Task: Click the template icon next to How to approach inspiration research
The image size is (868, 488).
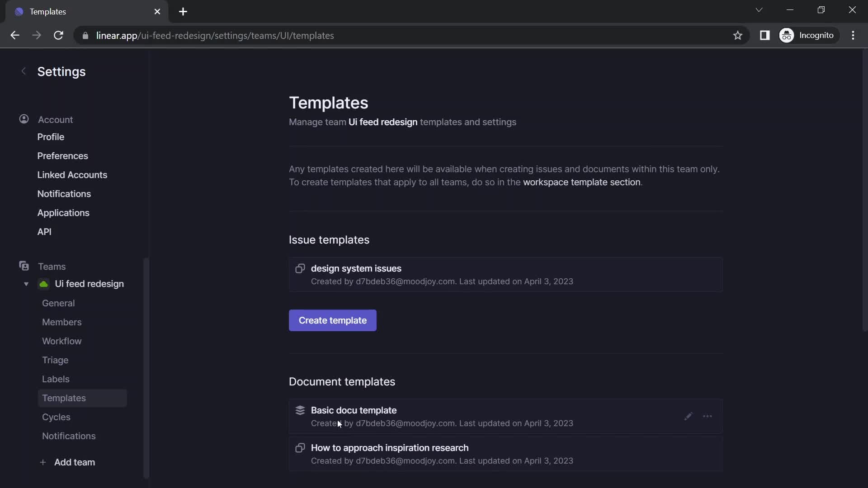Action: 301,448
